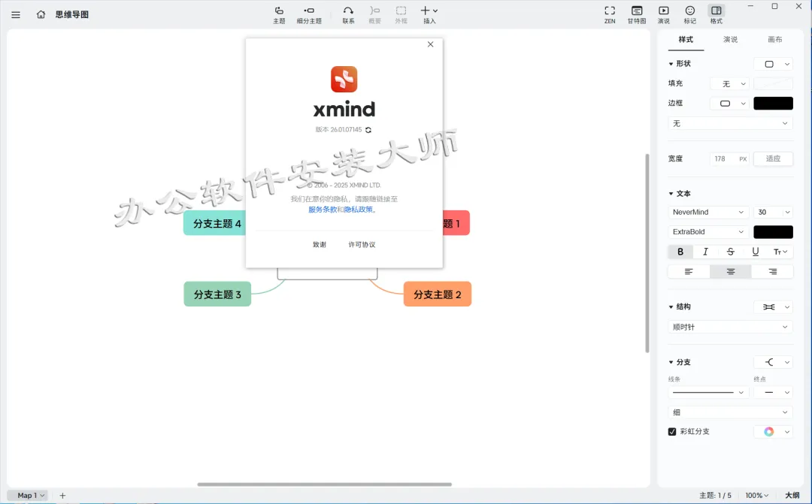Open the border (边框) style dropdown
This screenshot has width=812, height=504.
[x=729, y=104]
